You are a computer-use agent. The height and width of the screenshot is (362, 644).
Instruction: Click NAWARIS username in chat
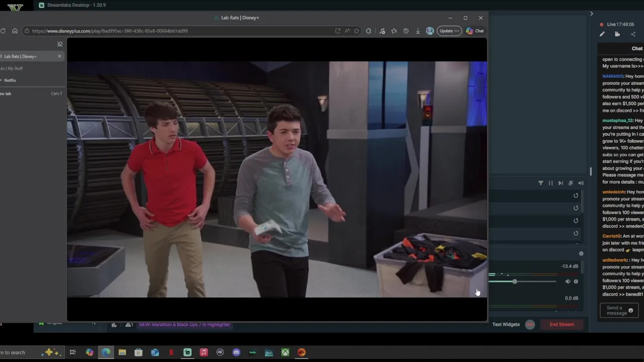click(x=613, y=76)
